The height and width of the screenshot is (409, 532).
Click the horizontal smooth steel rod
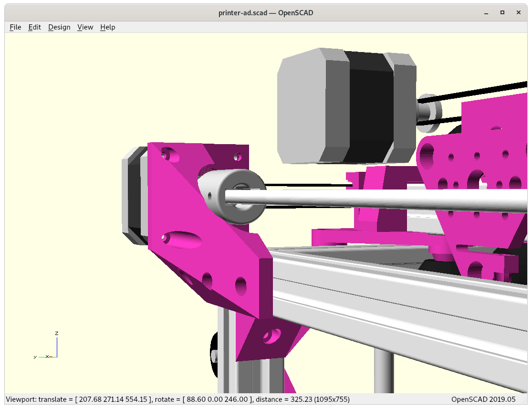point(382,198)
